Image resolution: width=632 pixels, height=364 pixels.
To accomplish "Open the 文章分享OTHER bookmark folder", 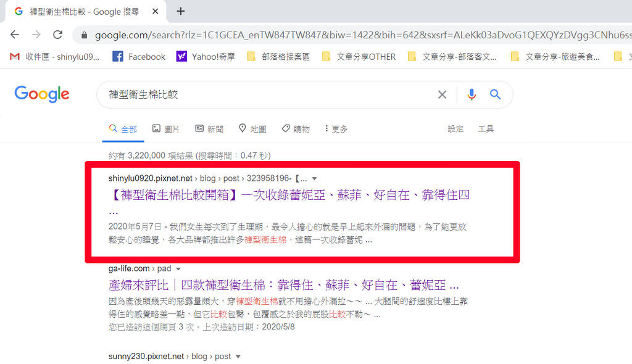I will (x=359, y=57).
